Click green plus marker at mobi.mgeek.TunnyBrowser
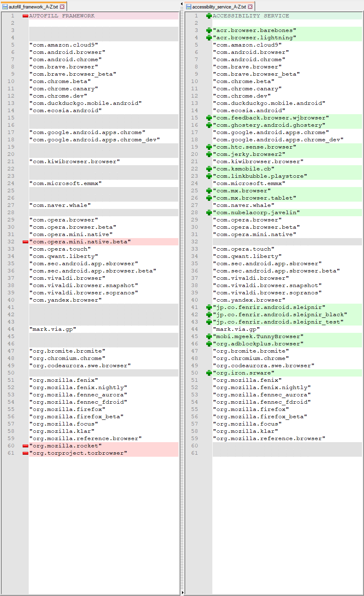The width and height of the screenshot is (364, 596). pos(209,336)
